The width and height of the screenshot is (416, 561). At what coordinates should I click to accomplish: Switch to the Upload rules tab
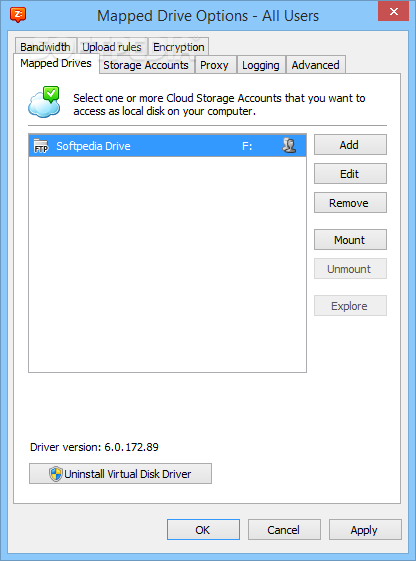tap(112, 47)
